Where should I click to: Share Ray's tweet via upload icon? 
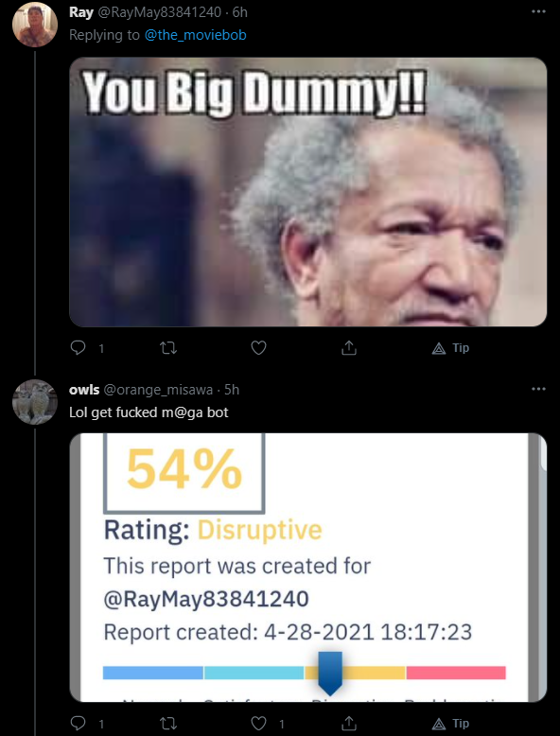[349, 348]
